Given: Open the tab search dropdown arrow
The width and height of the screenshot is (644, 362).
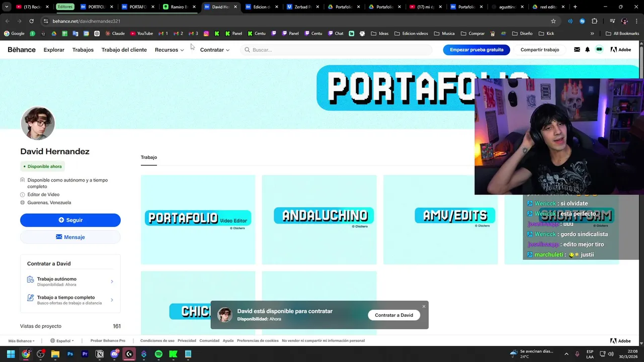Looking at the screenshot, I should pos(7,7).
